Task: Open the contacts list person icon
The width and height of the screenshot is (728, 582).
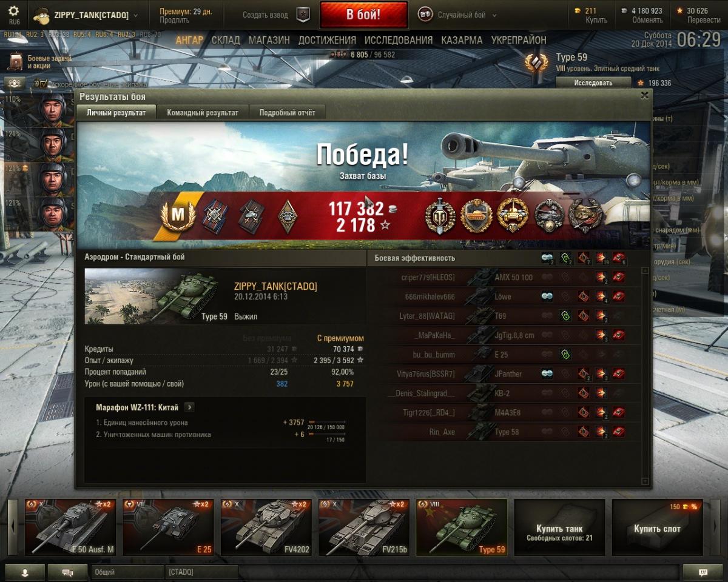Action: point(24,572)
